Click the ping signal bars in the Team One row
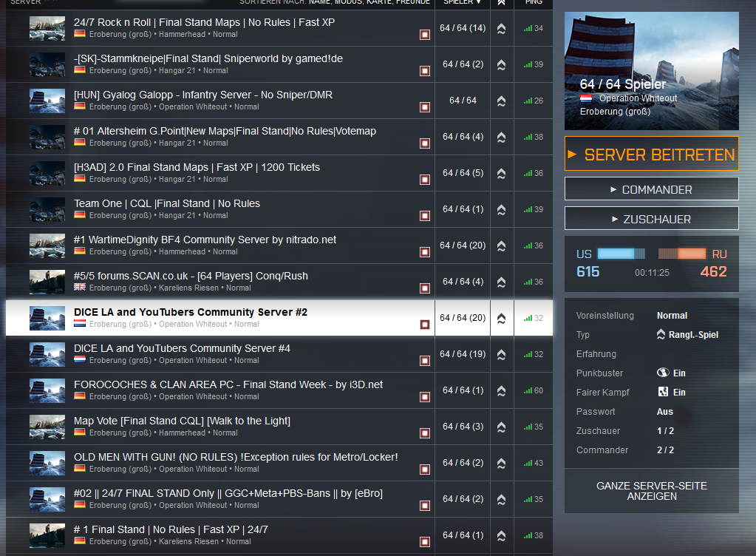The image size is (756, 556). click(x=528, y=209)
